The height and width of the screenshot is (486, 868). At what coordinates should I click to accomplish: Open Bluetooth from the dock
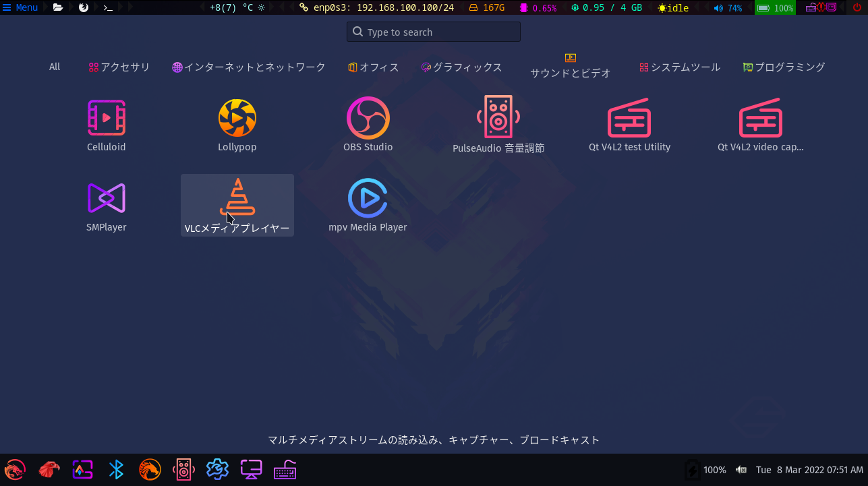116,469
